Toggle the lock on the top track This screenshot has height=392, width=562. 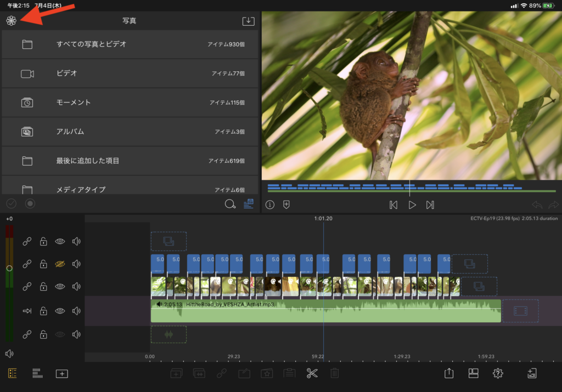[x=43, y=241]
